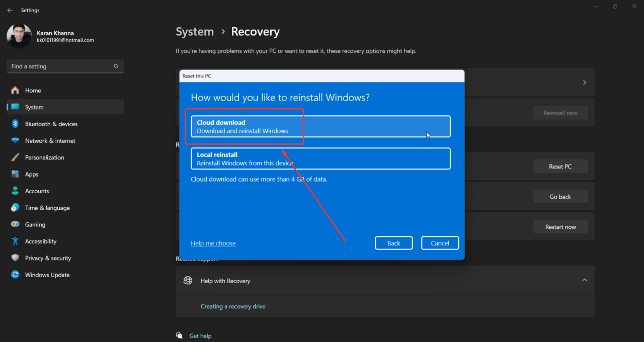The width and height of the screenshot is (644, 342).
Task: Open the Help me choose link
Action: coord(213,243)
